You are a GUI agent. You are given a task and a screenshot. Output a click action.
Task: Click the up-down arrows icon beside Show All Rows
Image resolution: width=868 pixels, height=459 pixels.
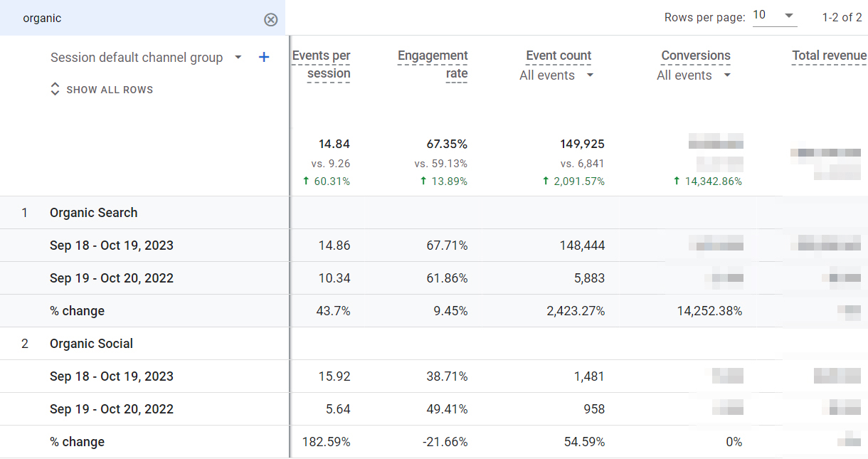[55, 90]
